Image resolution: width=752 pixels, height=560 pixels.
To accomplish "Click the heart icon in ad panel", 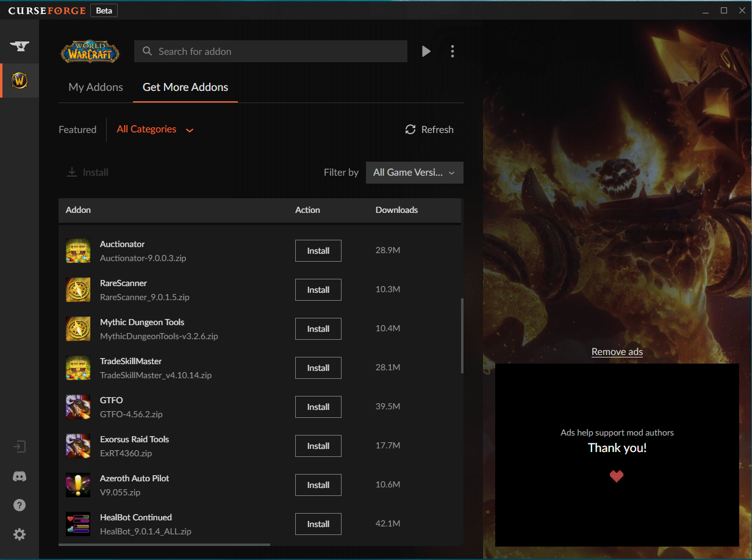I will [x=617, y=476].
